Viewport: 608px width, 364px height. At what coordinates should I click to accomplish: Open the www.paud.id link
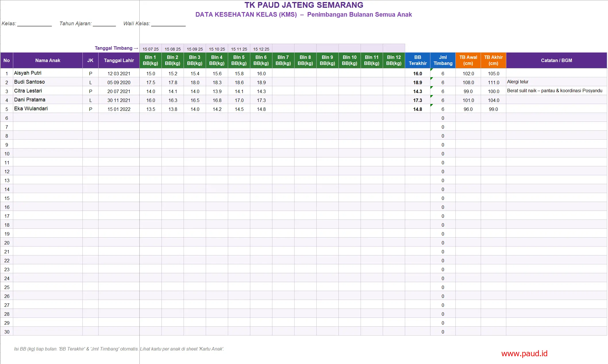(524, 353)
